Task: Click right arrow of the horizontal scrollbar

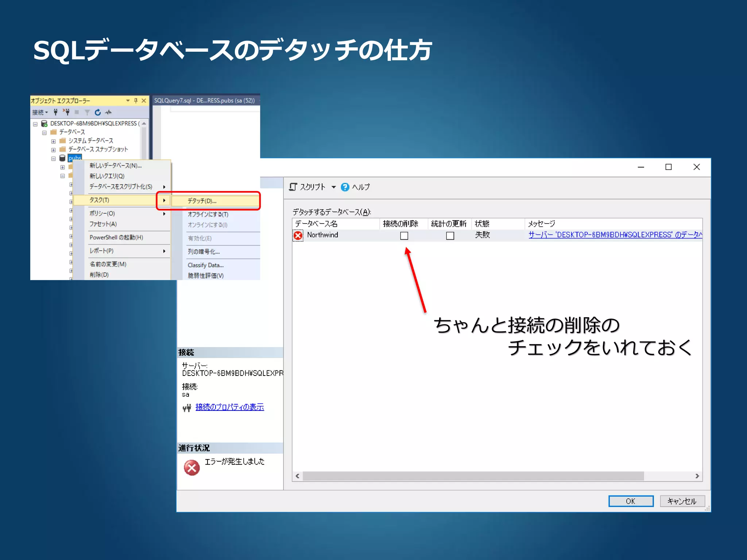Action: point(697,476)
